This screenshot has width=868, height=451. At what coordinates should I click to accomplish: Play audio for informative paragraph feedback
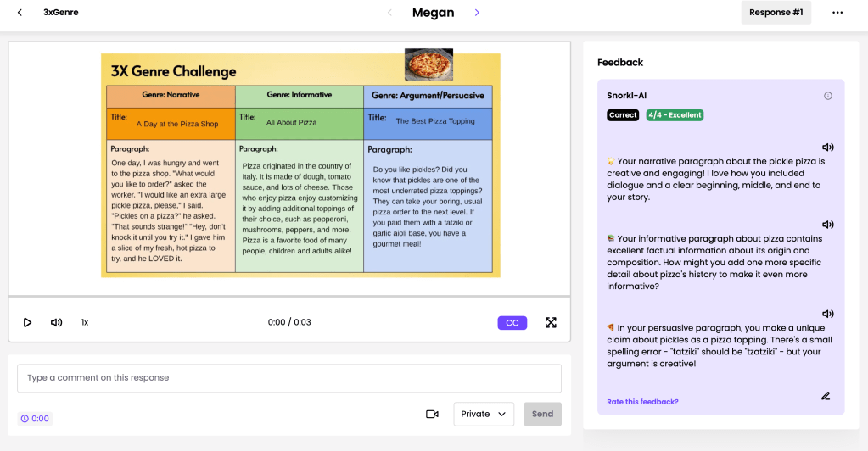827,225
